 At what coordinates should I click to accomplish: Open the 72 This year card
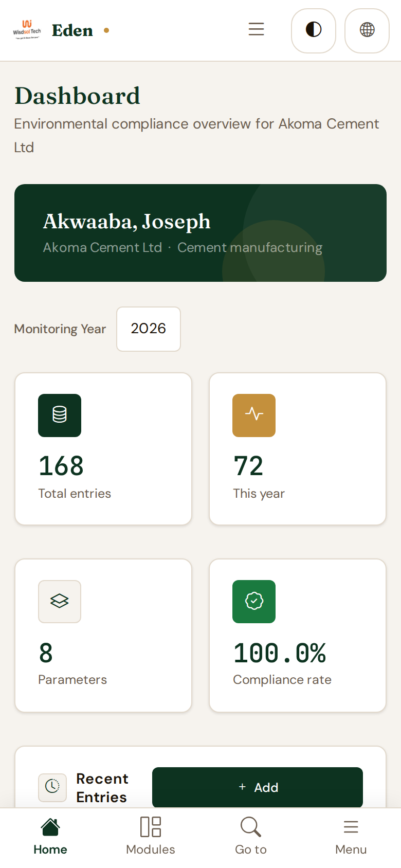[x=298, y=449]
